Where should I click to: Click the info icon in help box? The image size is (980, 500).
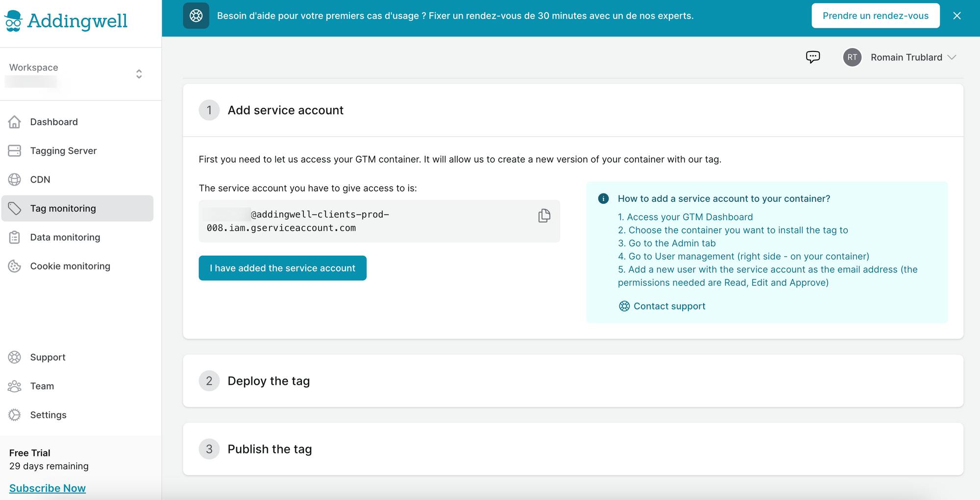point(604,199)
